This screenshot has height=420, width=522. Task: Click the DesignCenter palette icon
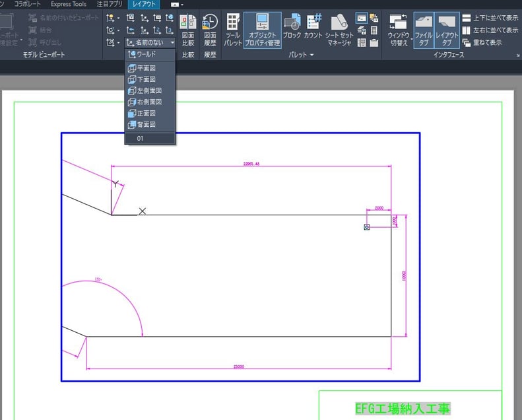tap(362, 43)
